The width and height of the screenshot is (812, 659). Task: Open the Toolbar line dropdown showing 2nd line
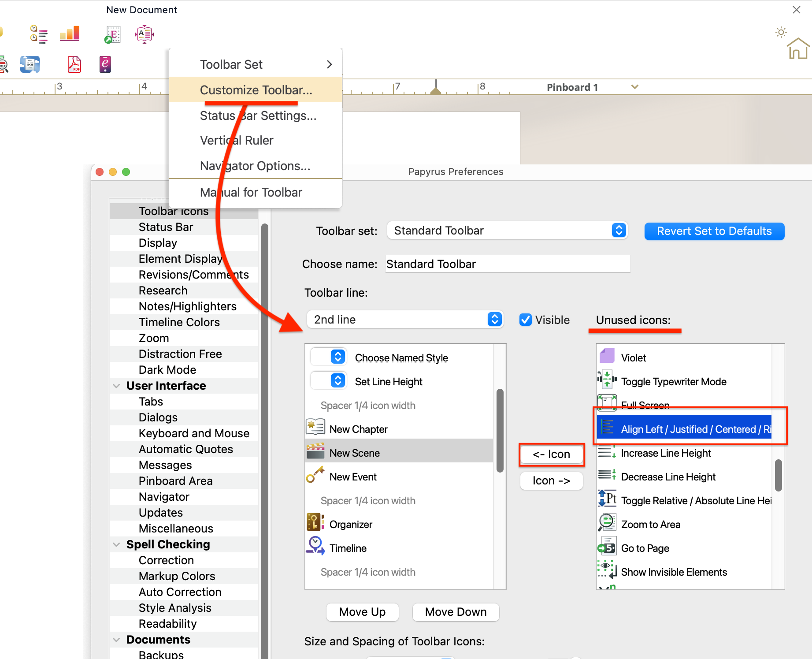(x=404, y=320)
